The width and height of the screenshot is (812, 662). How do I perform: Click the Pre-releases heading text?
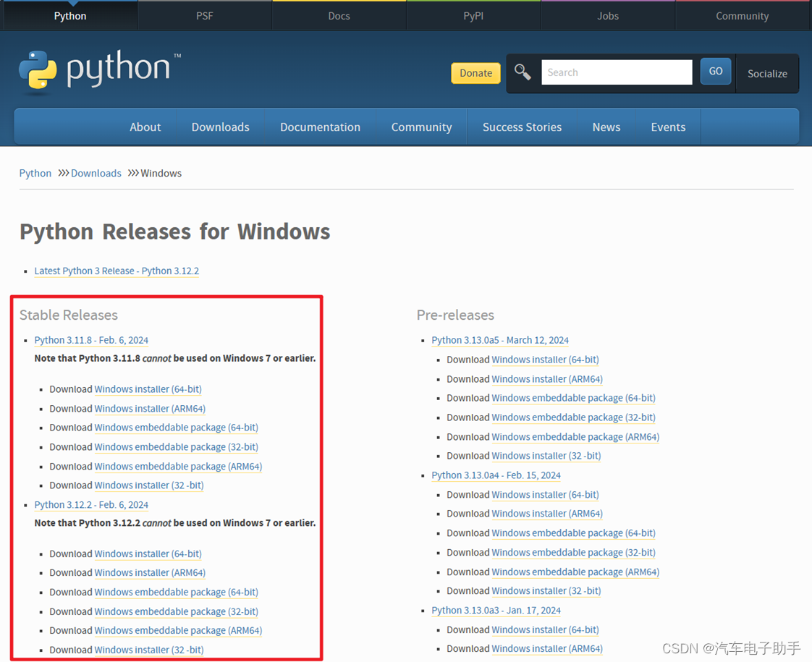(455, 315)
